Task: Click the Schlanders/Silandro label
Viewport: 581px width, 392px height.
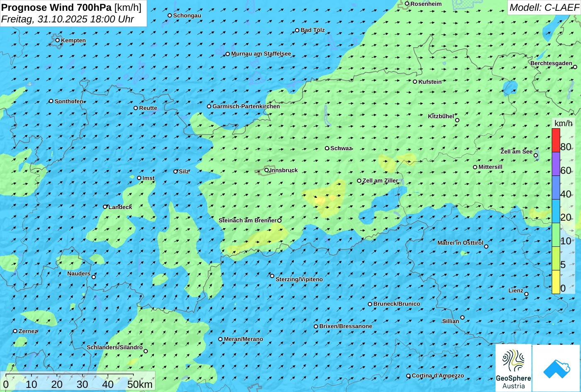Action: pos(115,347)
